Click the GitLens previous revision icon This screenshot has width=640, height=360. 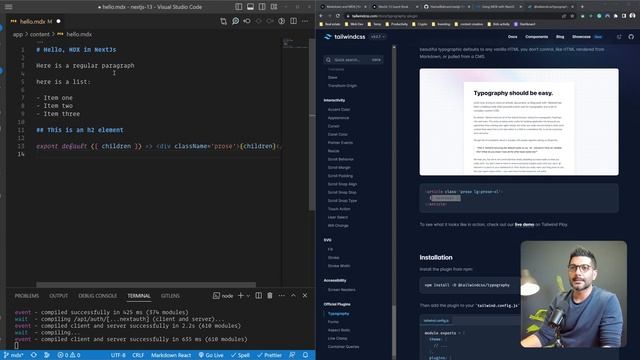pyautogui.click(x=247, y=21)
